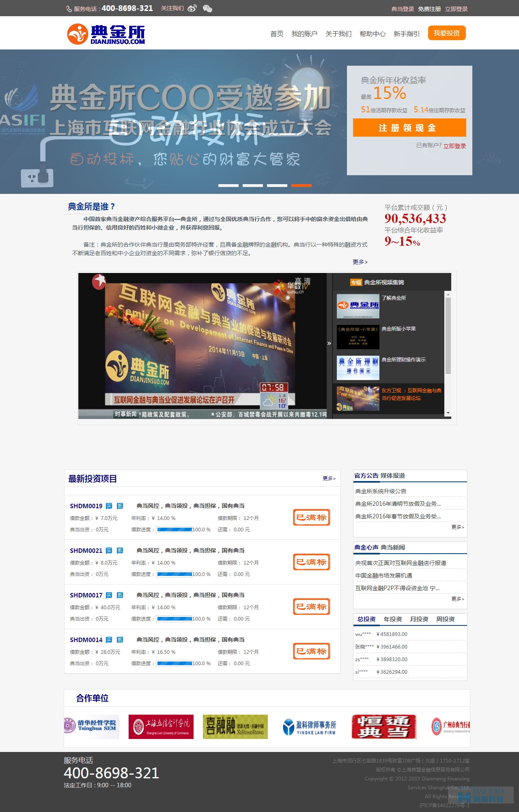Click the 注册领现金 banner button
This screenshot has width=519, height=812.
[409, 128]
